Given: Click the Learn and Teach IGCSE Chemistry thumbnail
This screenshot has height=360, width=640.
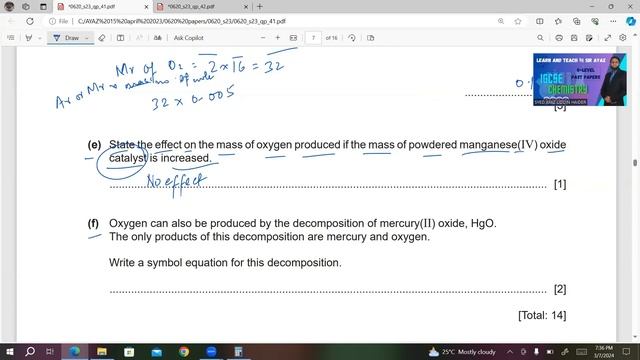Looking at the screenshot, I should point(580,80).
